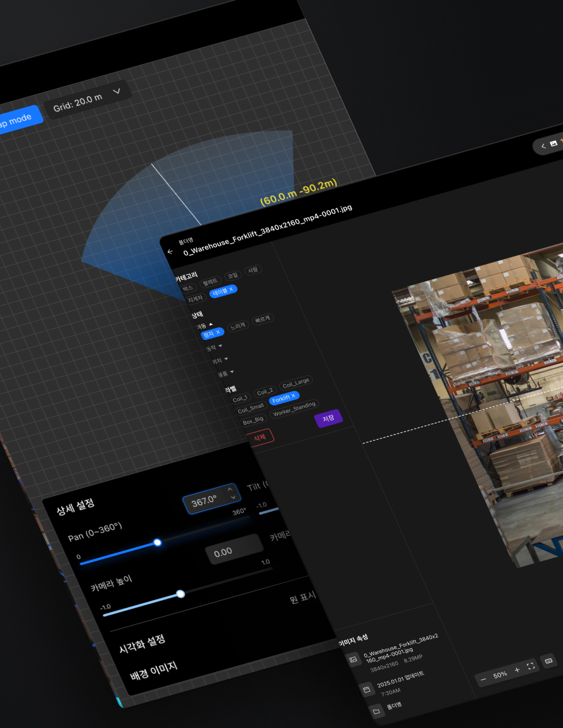Select the 팔레트 category chip
Viewport: 563px width, 728px height.
coord(210,282)
